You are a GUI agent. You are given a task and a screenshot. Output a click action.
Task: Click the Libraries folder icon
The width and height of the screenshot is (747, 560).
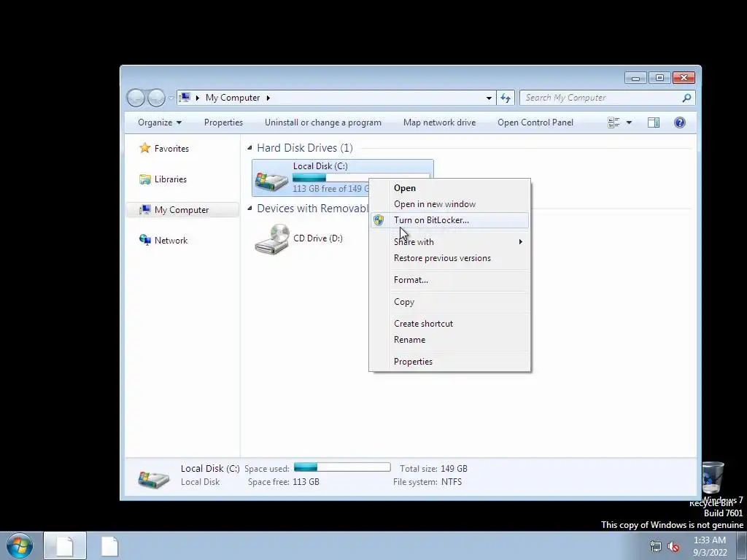pos(145,179)
